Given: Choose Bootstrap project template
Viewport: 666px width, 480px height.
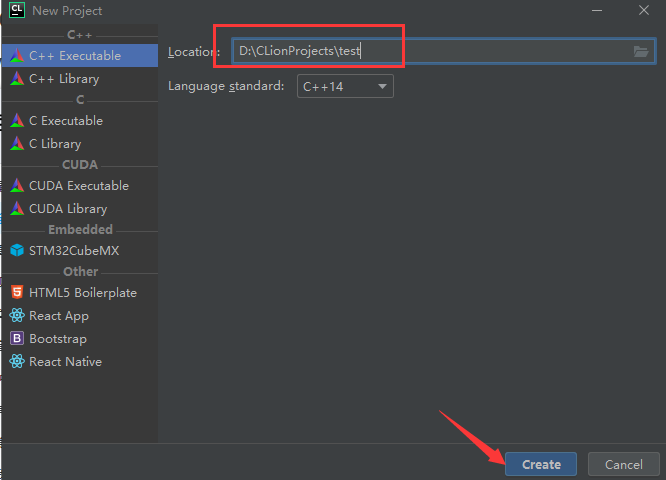Looking at the screenshot, I should (80, 339).
